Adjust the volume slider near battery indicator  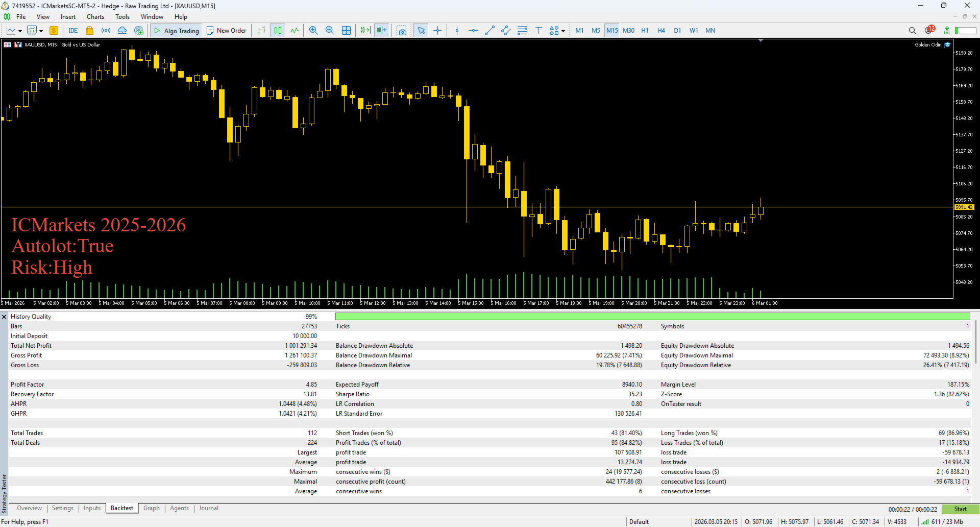tap(966, 30)
